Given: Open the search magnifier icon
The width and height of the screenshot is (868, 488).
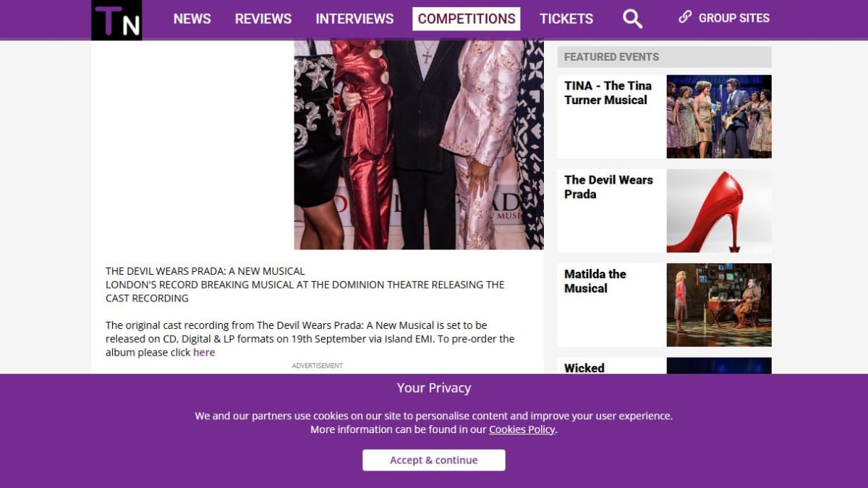Looking at the screenshot, I should tap(632, 19).
